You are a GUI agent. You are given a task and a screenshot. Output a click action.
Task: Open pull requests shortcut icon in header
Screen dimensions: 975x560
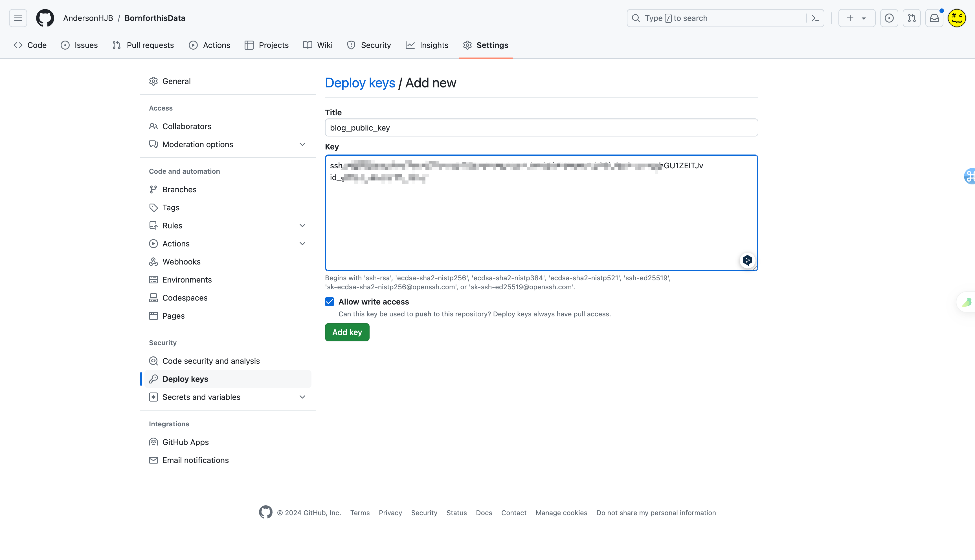(x=912, y=18)
